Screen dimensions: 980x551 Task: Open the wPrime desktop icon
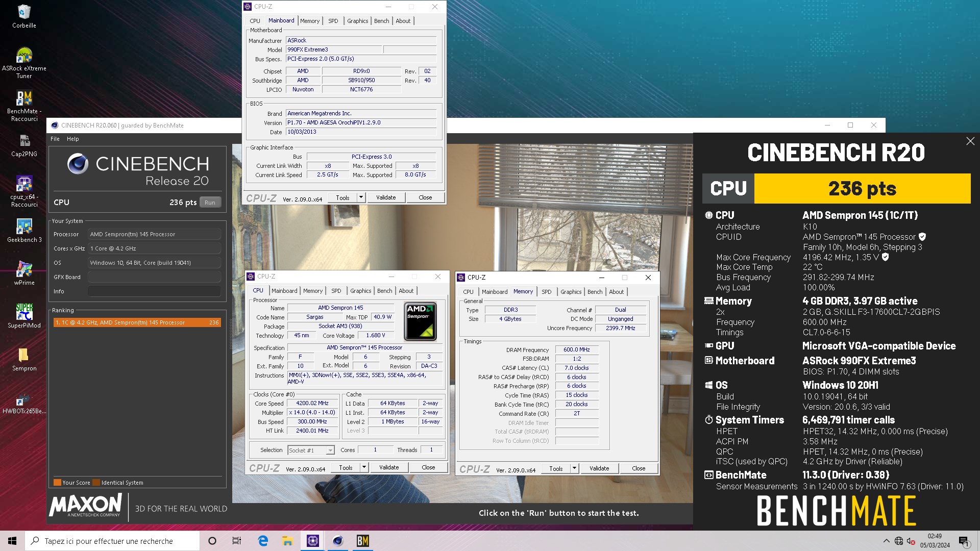(24, 273)
